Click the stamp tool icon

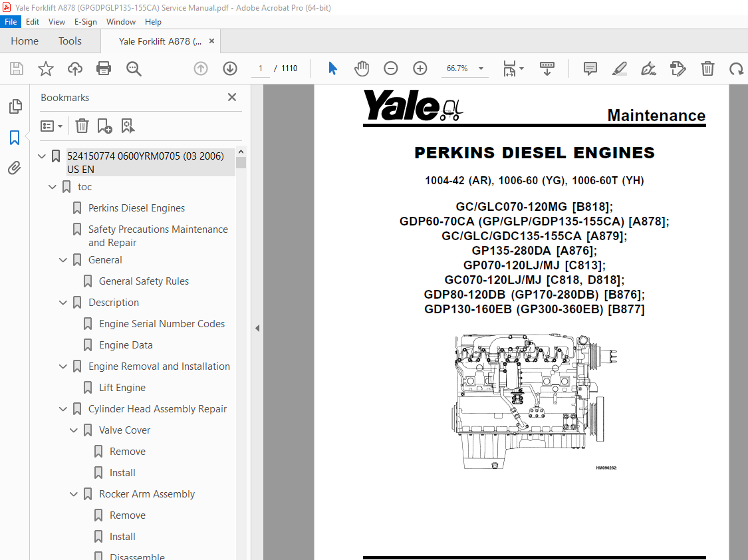678,69
